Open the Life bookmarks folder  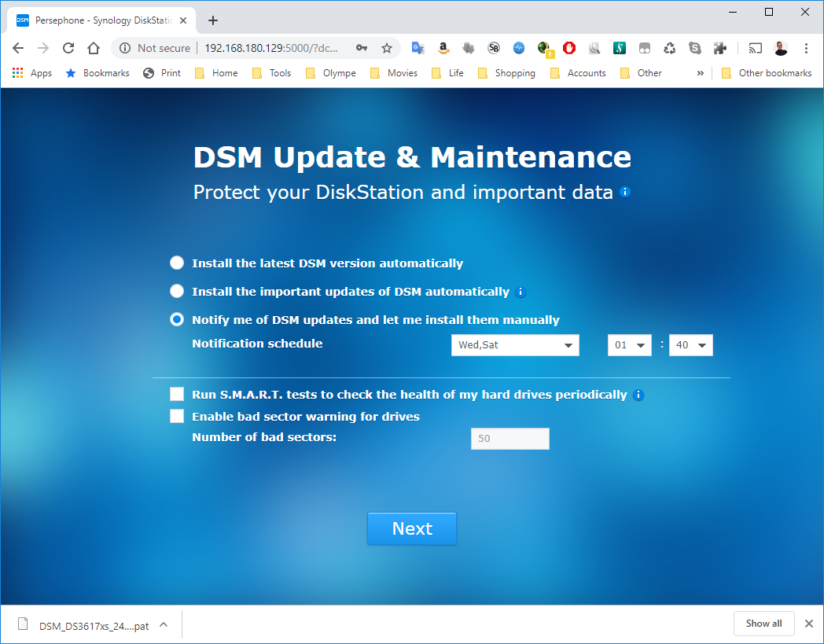447,73
